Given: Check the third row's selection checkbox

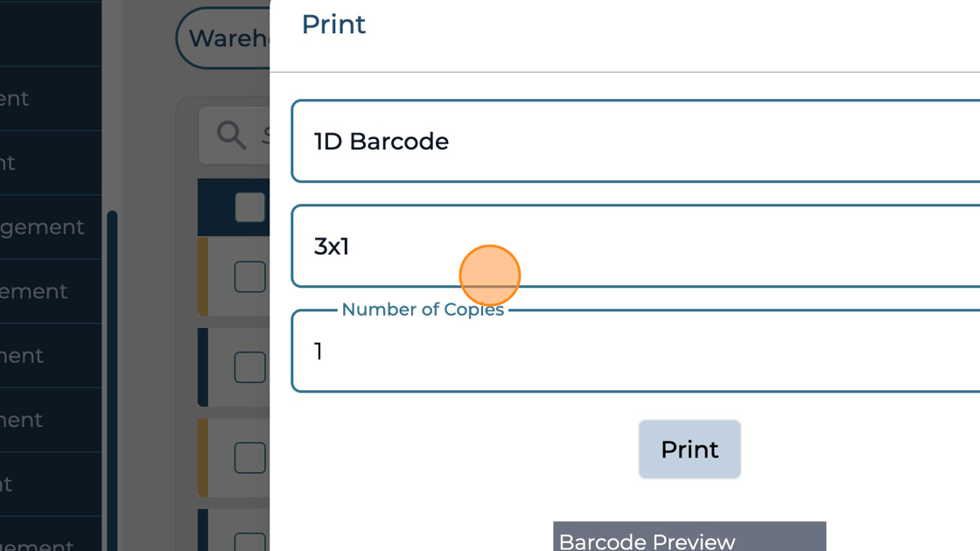Looking at the screenshot, I should pyautogui.click(x=248, y=457).
